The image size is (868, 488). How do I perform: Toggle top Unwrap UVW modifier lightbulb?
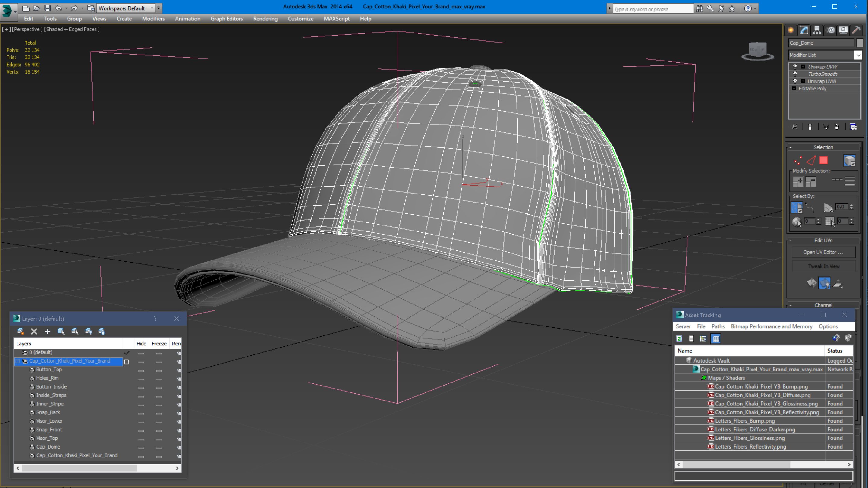(795, 67)
